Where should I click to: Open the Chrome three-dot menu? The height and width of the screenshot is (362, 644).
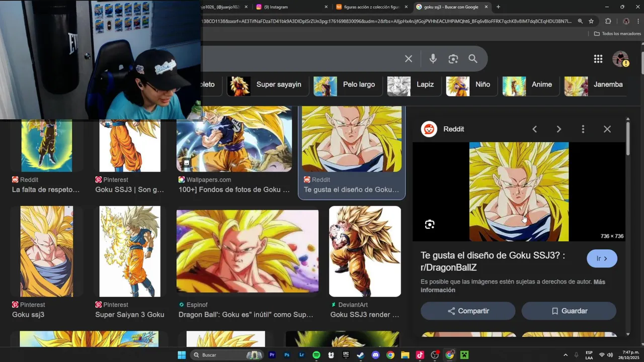tap(638, 21)
